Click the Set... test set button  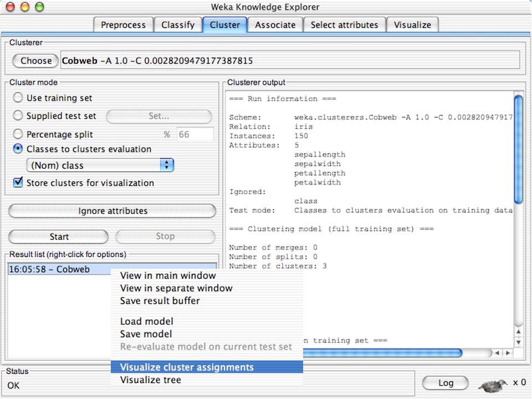(x=159, y=116)
